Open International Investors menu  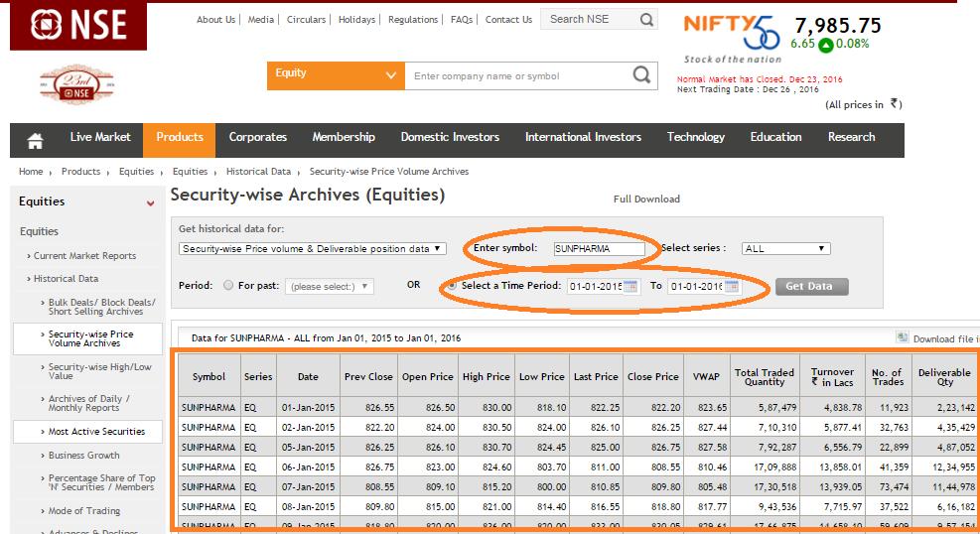point(583,137)
